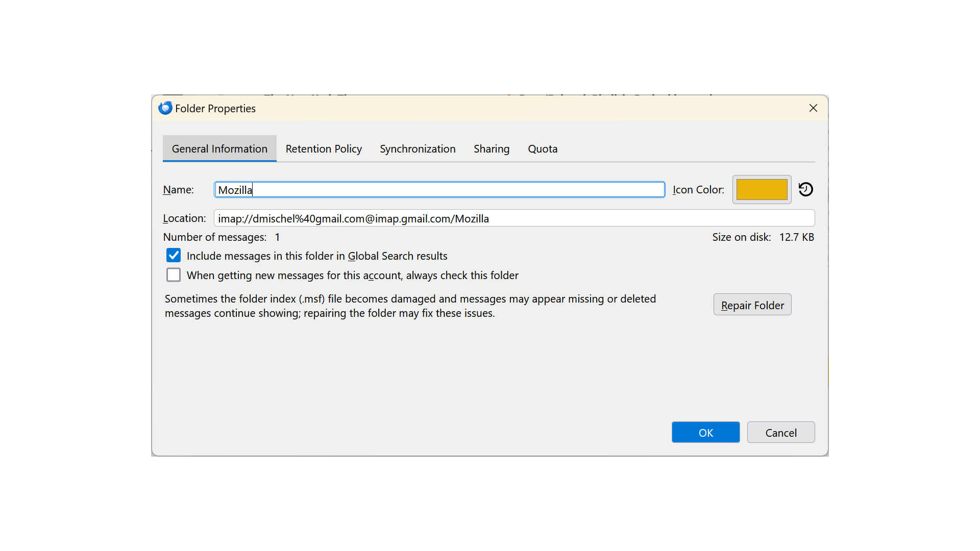Click the Thunderbird logo in the title bar
Image resolution: width=980 pixels, height=551 pixels.
point(165,108)
